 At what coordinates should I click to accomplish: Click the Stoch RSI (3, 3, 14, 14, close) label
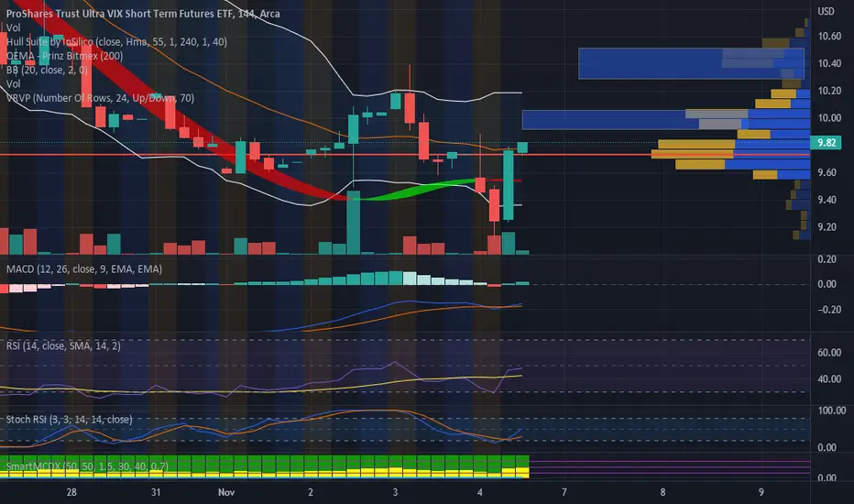[69, 419]
